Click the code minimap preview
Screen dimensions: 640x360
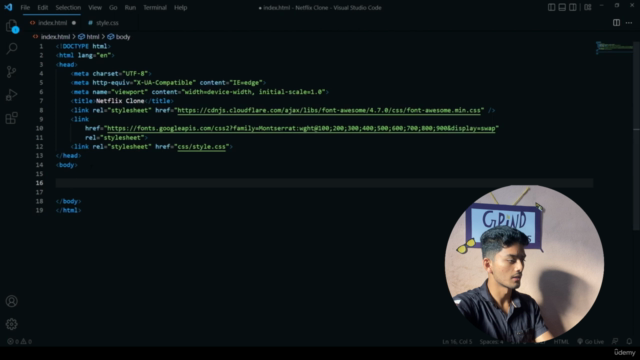[614, 47]
